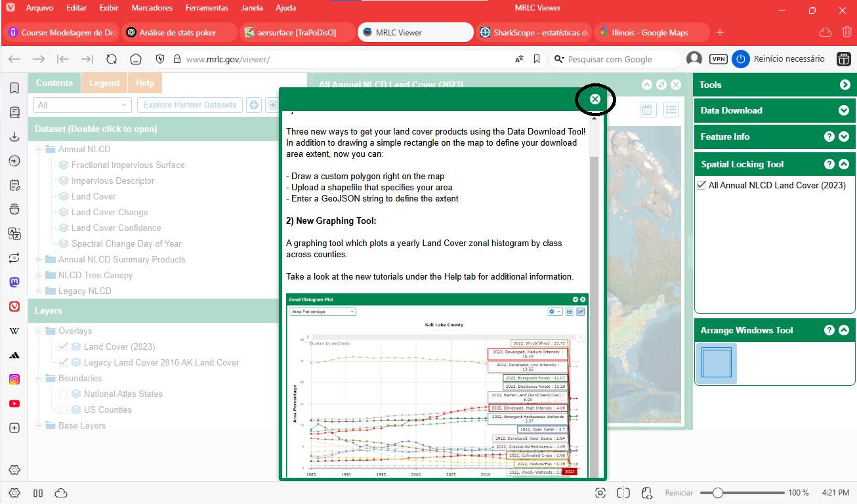Open the Marcadores menu
Viewport: 857px width, 504px height.
(x=152, y=8)
